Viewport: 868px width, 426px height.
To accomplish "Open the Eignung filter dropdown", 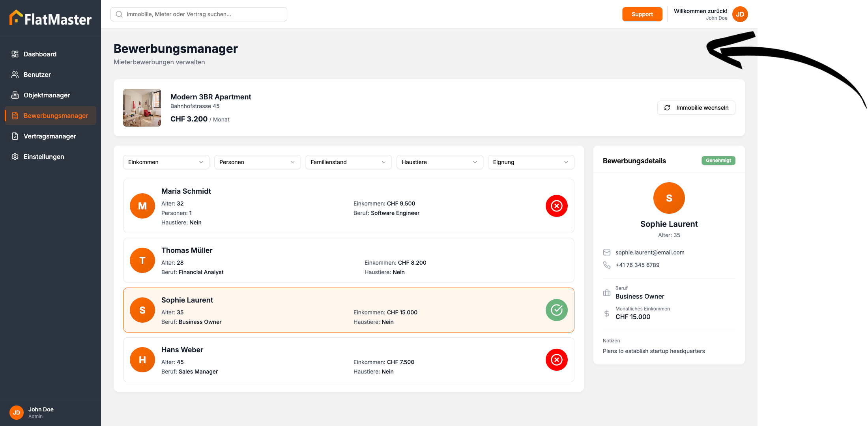I will (531, 162).
